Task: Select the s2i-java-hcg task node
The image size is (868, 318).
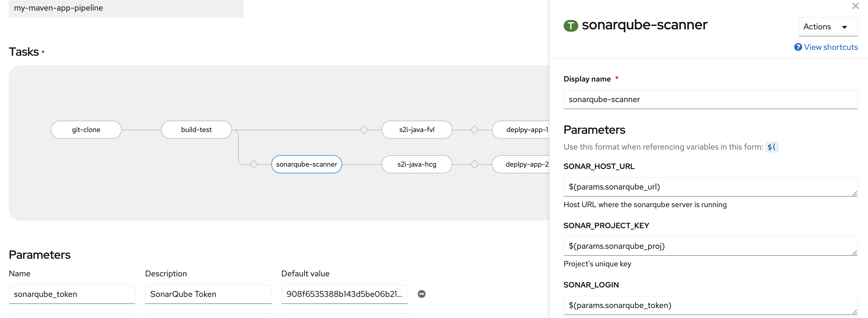Action: (416, 164)
